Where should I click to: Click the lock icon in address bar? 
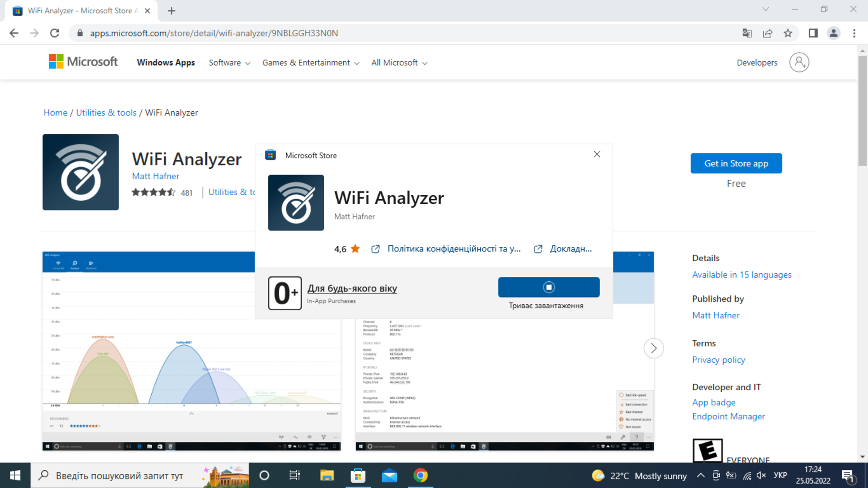(x=80, y=33)
